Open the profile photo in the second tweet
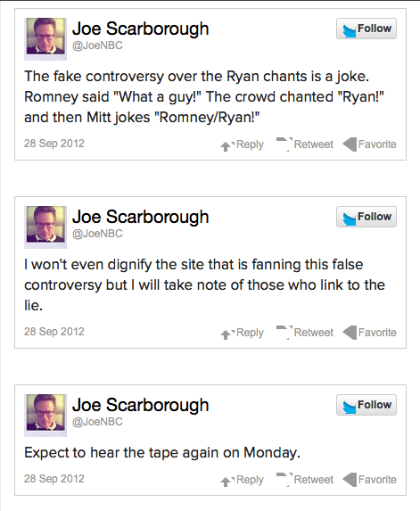Screen dimensions: 420x511 45,227
